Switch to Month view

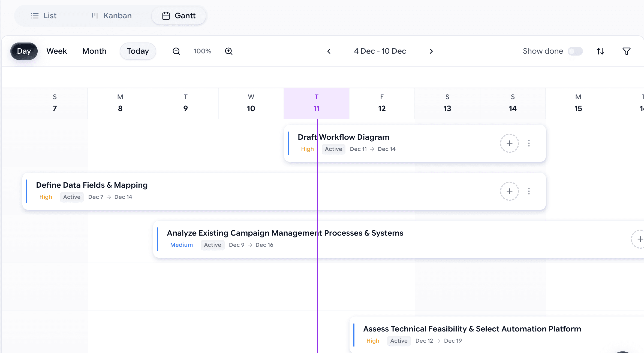coord(94,51)
